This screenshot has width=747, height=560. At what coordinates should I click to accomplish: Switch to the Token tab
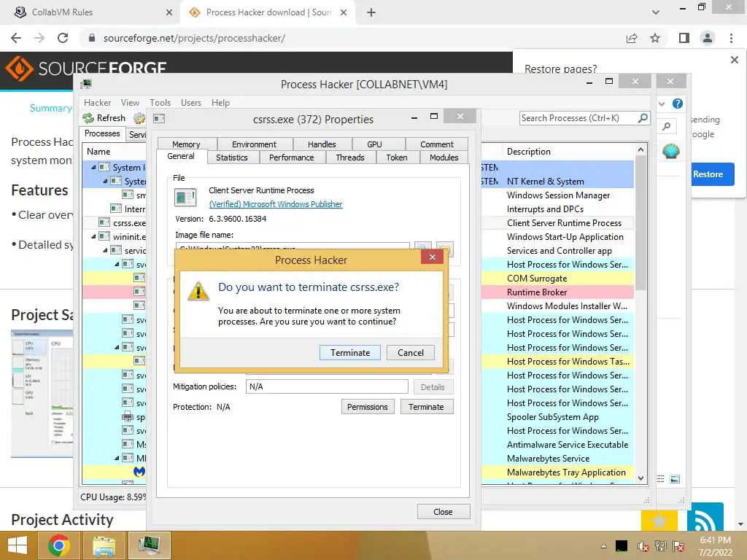pos(397,157)
